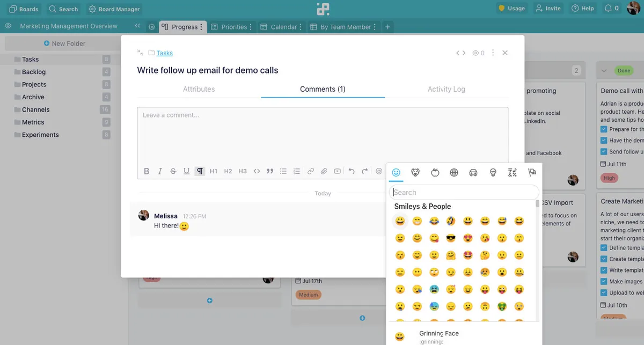Open Objects emoji category (light bulb)

pos(493,172)
